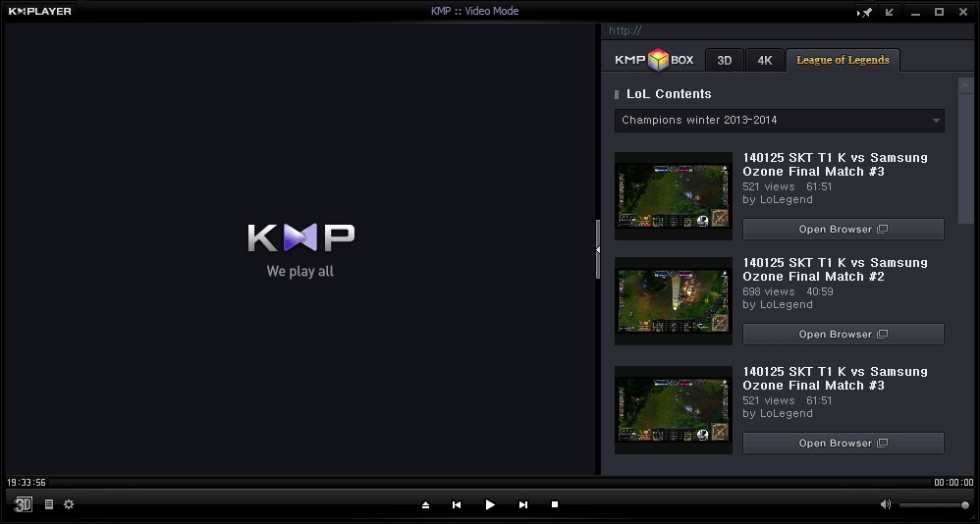Click '698 views' text

point(769,291)
